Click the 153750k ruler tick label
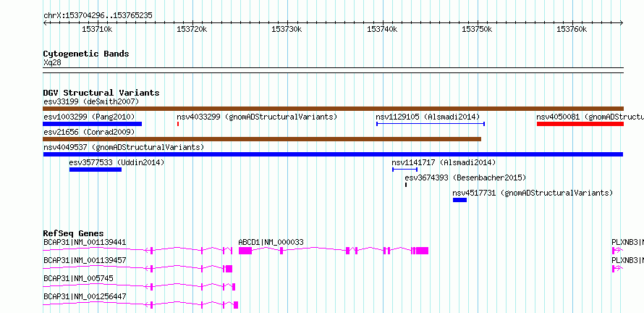Screen dimensions: 644x313 click(x=478, y=30)
